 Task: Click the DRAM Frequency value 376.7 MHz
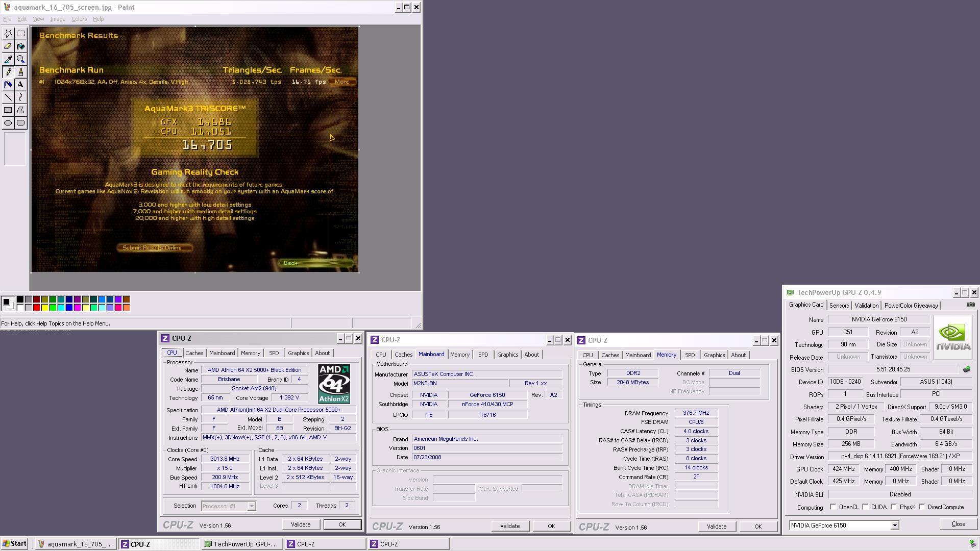click(x=696, y=413)
